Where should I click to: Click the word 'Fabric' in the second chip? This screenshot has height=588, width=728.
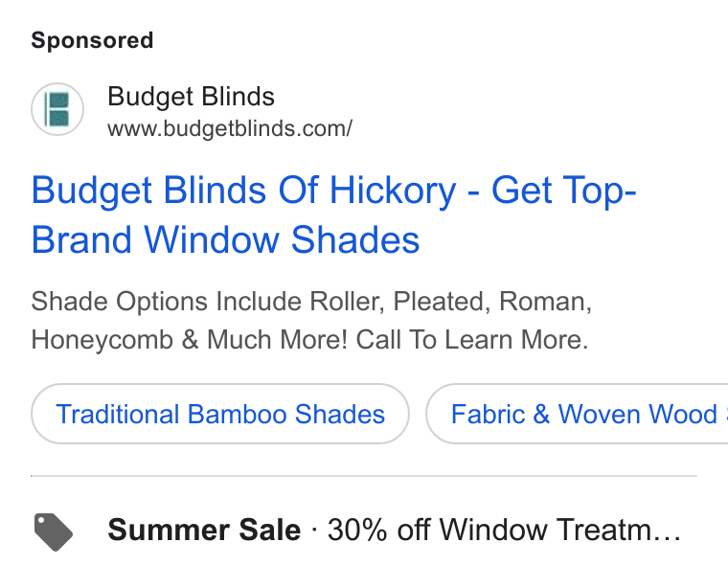coord(489,414)
